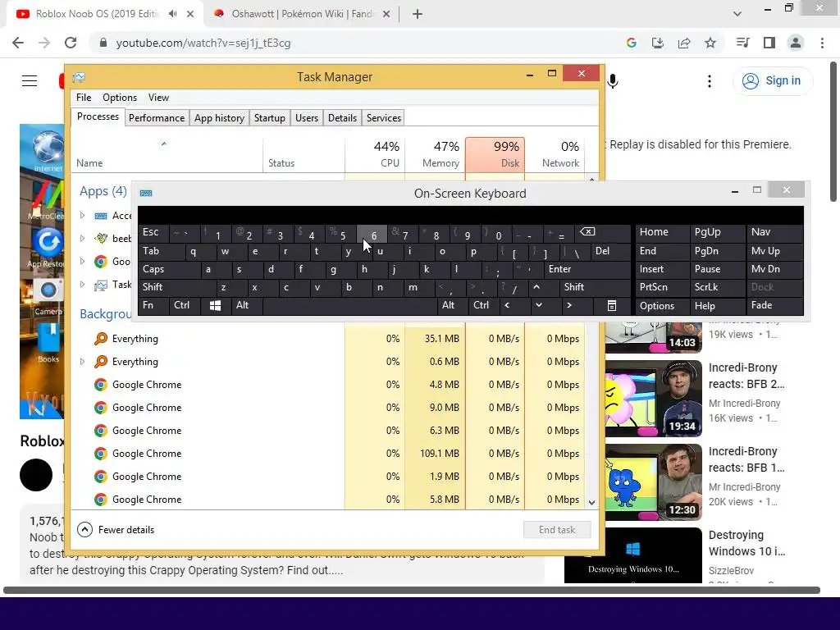Click the down arrow key on On-Screen Keyboard
840x630 pixels.
tap(539, 305)
